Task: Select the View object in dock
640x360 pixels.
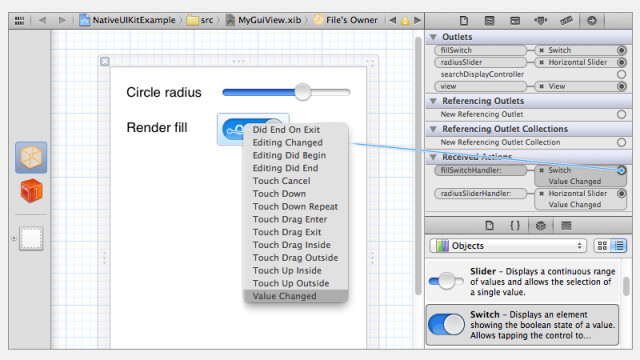Action: (x=31, y=238)
